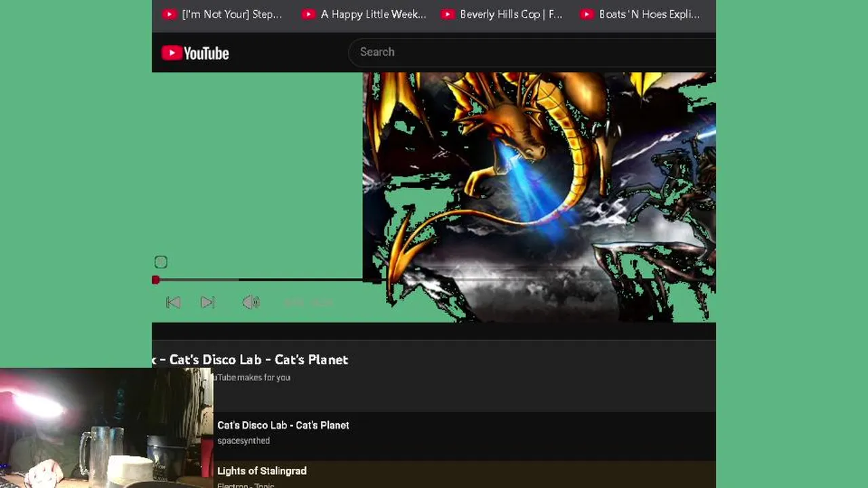The image size is (868, 488).
Task: Open the YouTube home logo
Action: point(195,53)
